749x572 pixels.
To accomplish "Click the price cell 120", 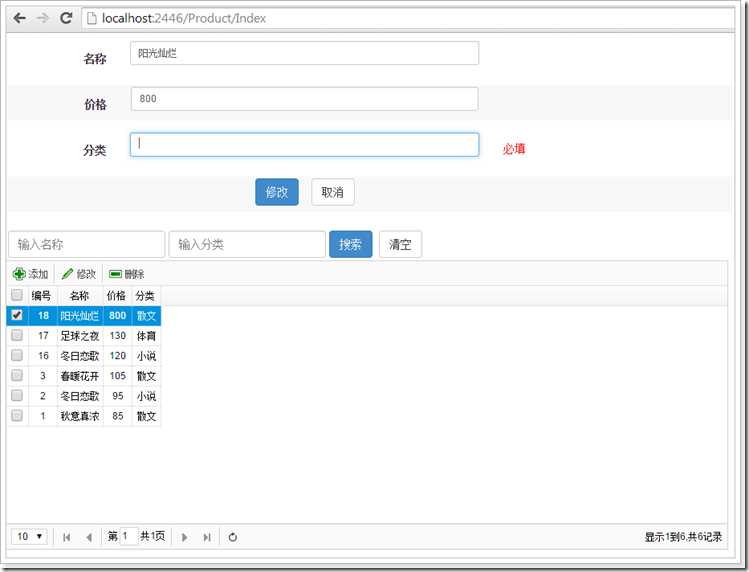I will pos(118,356).
